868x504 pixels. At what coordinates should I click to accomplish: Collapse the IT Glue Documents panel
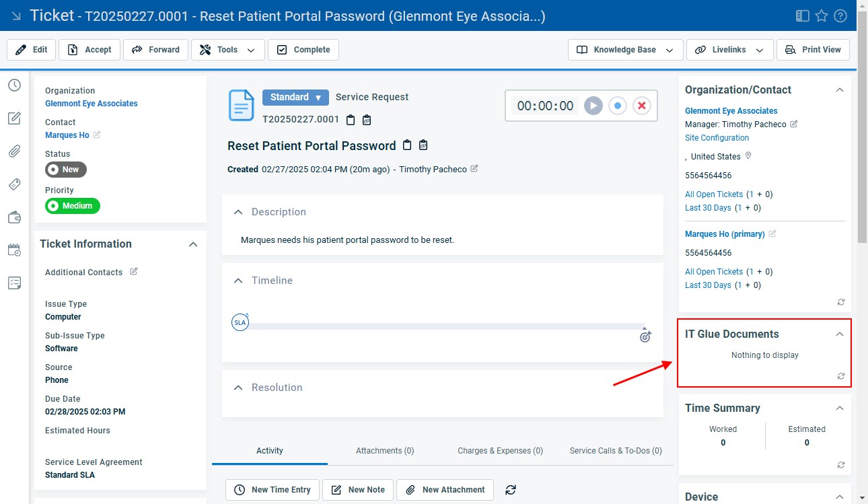coord(840,334)
